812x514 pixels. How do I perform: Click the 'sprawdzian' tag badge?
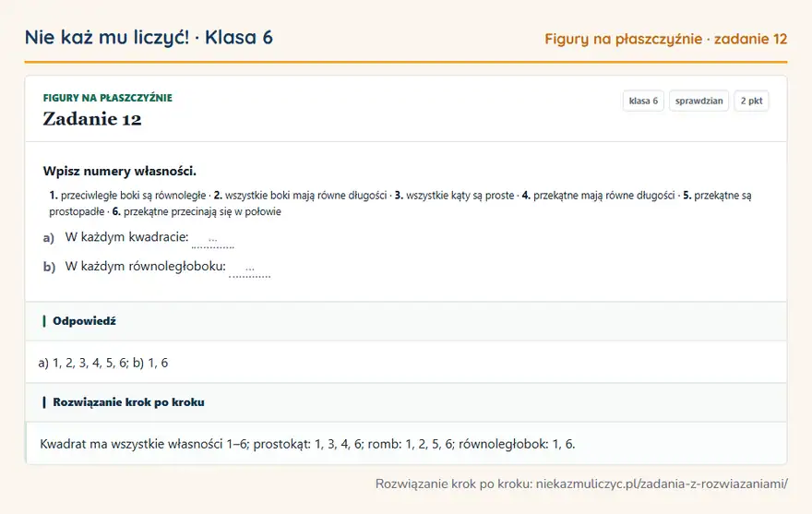pos(699,101)
